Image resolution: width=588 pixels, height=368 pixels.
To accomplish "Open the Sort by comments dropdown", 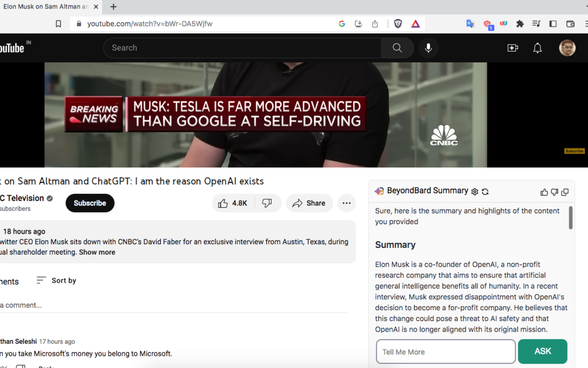I will tap(57, 281).
